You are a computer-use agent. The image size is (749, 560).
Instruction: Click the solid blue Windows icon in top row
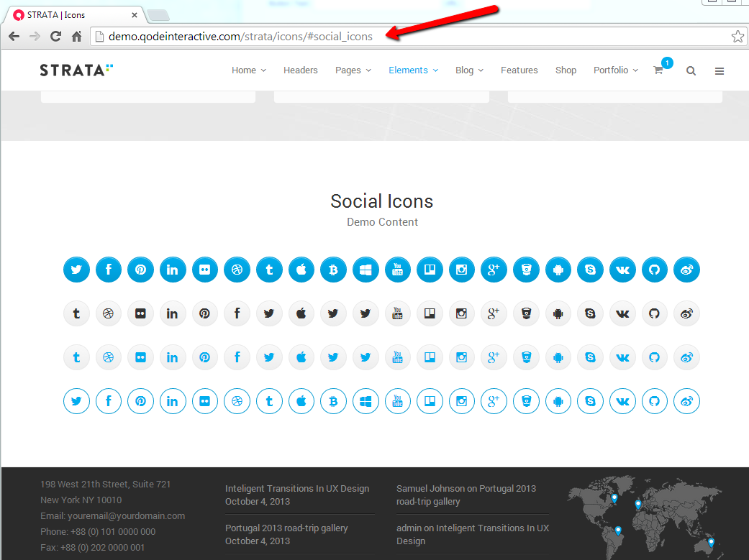coord(366,270)
